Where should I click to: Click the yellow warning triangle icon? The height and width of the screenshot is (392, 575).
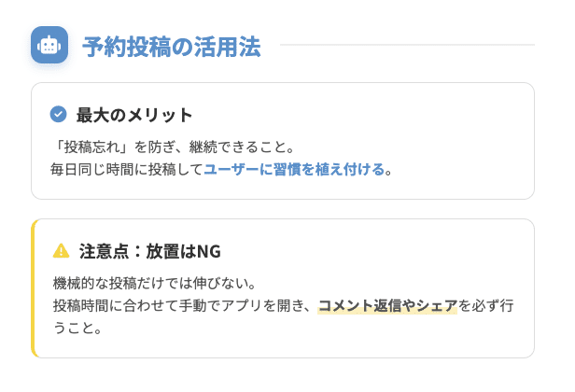tap(61, 251)
